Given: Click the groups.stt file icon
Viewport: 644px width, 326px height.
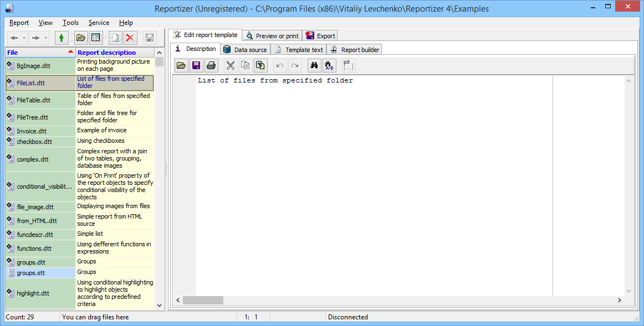Looking at the screenshot, I should tap(11, 273).
